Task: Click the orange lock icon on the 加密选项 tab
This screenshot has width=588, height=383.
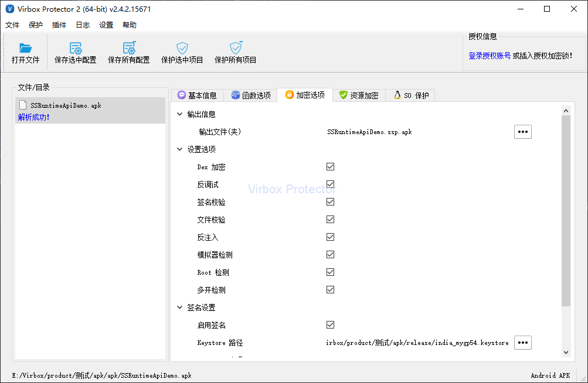Action: pos(289,95)
